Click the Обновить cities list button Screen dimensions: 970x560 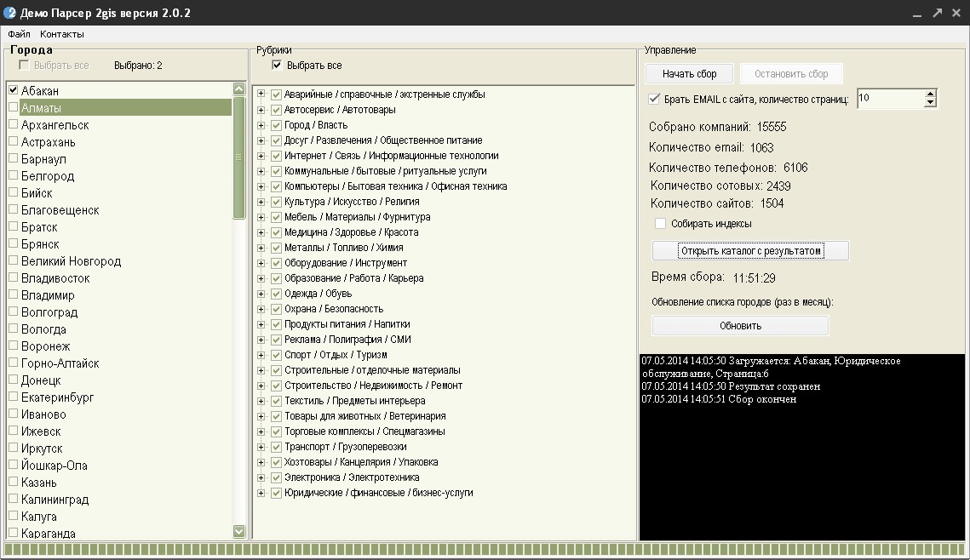pyautogui.click(x=740, y=326)
